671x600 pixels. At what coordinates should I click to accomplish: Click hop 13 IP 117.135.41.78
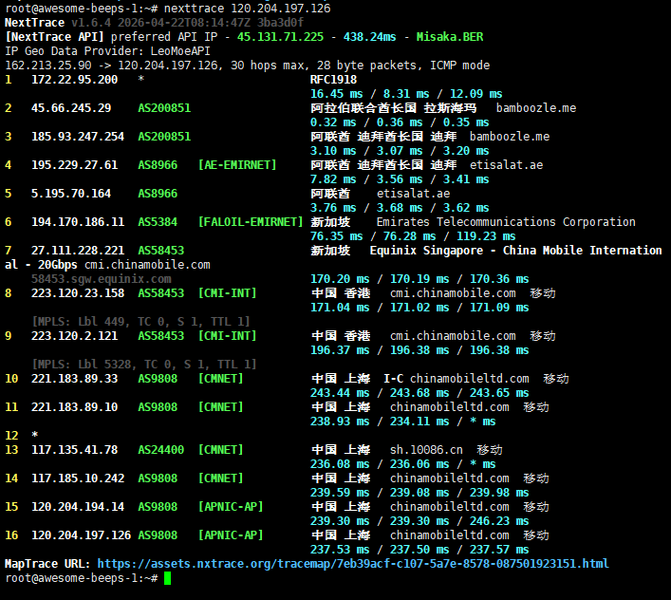74,450
